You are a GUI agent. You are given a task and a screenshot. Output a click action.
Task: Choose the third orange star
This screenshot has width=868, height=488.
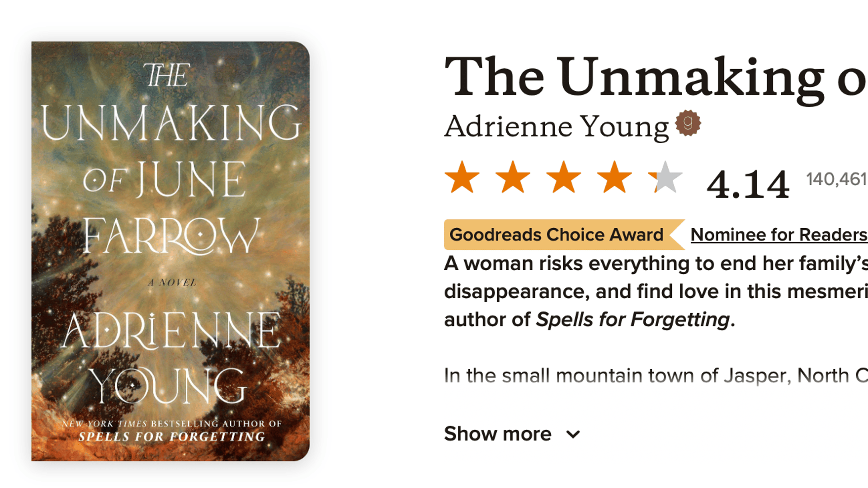click(x=564, y=177)
